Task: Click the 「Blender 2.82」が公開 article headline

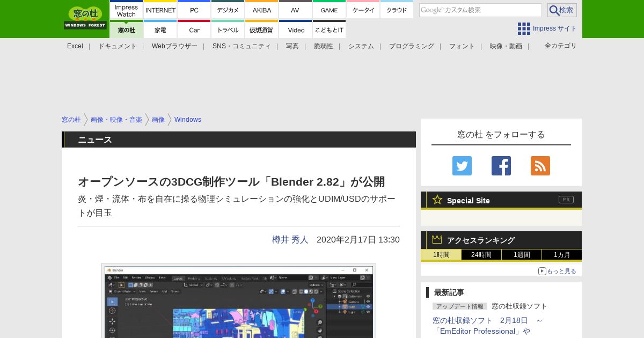Action: tap(231, 182)
